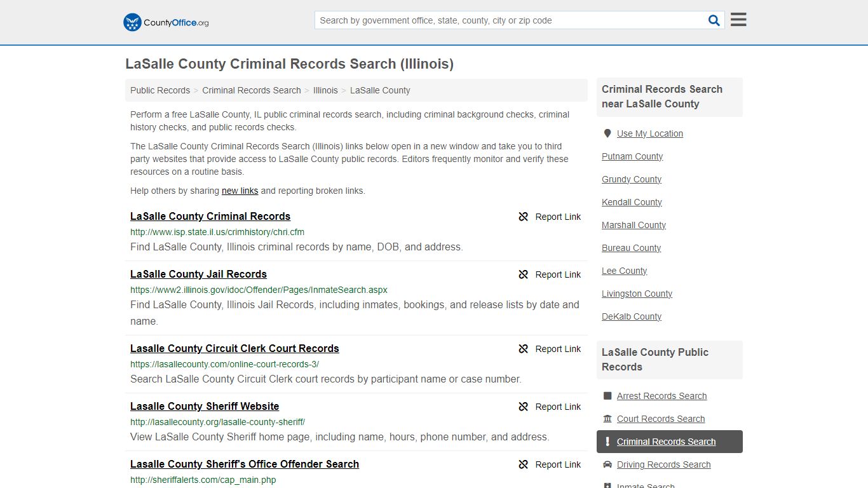Open Lasalle County Sheriff Website title link
The image size is (868, 488).
tap(205, 406)
